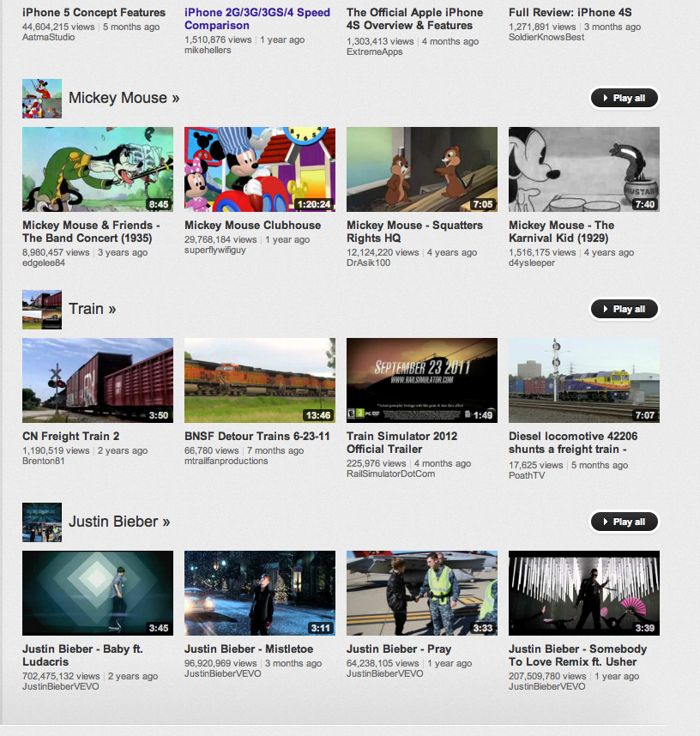
Task: Visit uploader DrAsik100
Action: (x=369, y=262)
